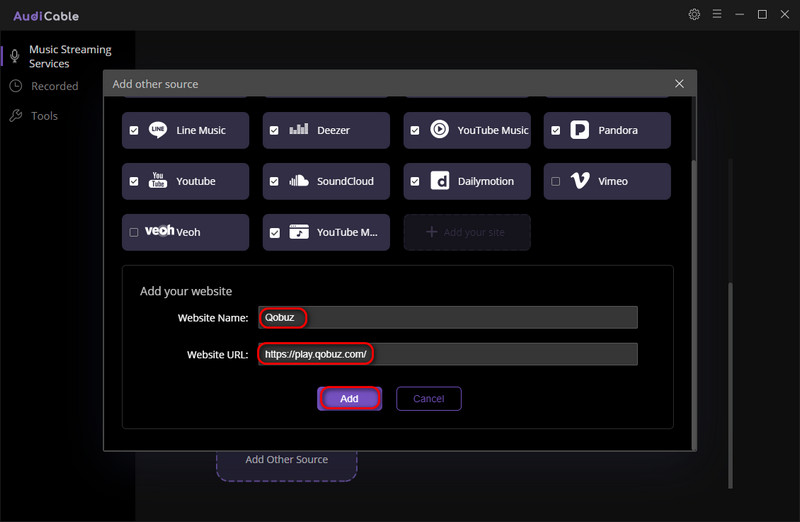
Task: Close the Add other source dialog
Action: click(x=679, y=84)
